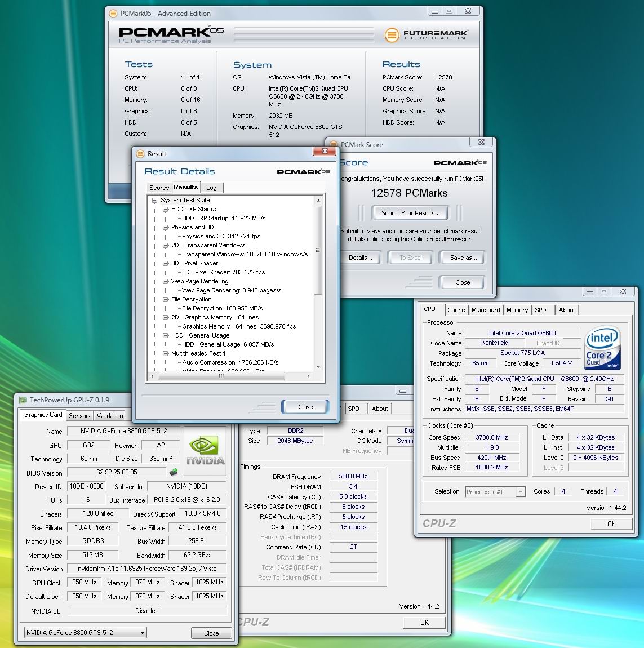Image resolution: width=644 pixels, height=648 pixels.
Task: Click the vertical scrollbar thumb in results tree
Action: point(318,250)
